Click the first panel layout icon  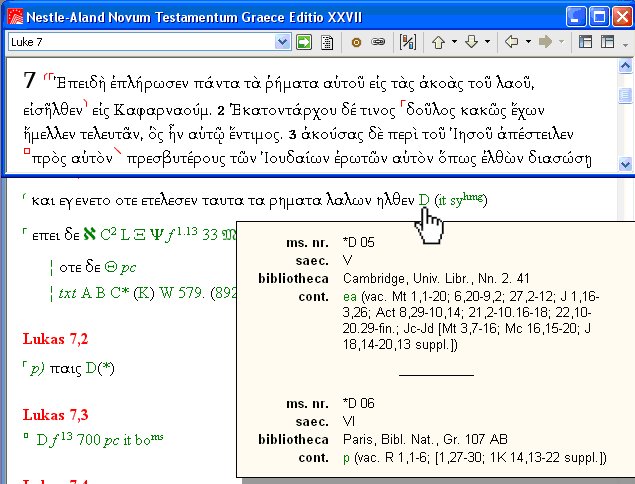coord(585,42)
